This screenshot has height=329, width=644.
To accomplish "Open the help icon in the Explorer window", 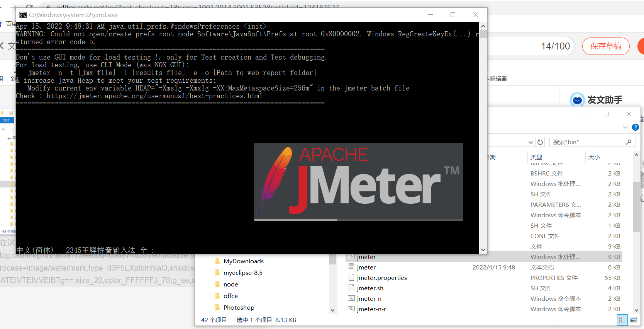I will point(636,127).
